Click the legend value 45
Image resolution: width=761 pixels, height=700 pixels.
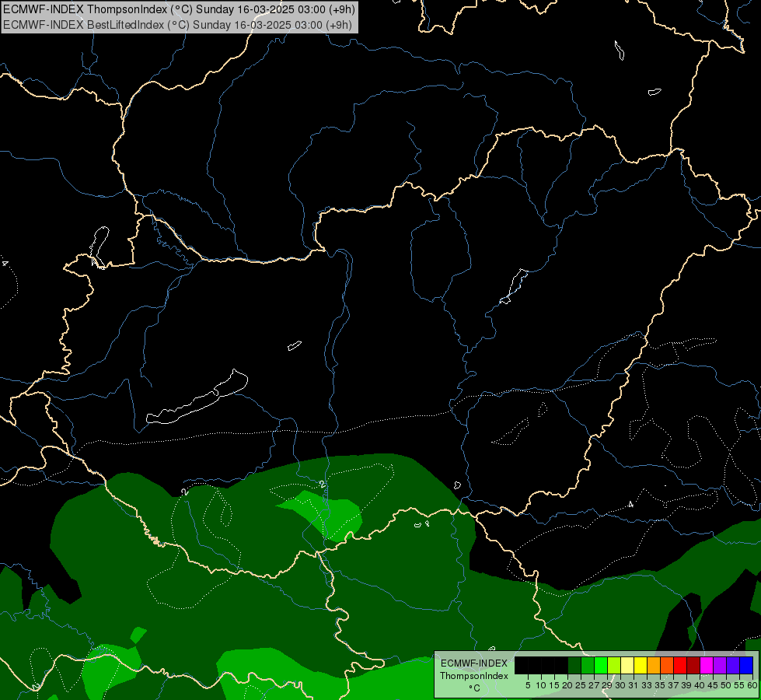point(713,685)
